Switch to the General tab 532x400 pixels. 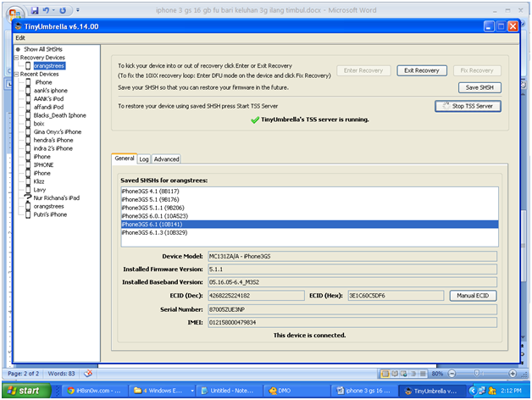[x=125, y=158]
